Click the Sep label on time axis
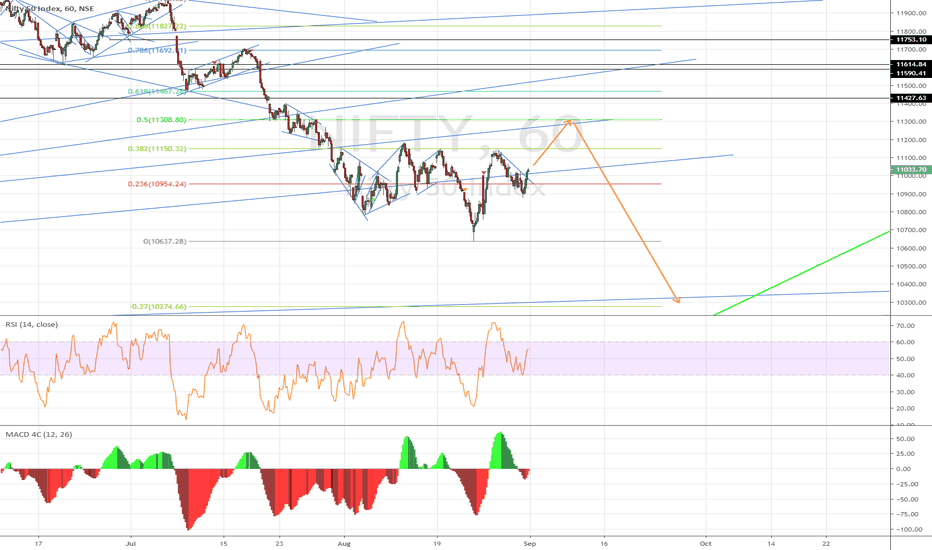The width and height of the screenshot is (932, 550). 530,543
